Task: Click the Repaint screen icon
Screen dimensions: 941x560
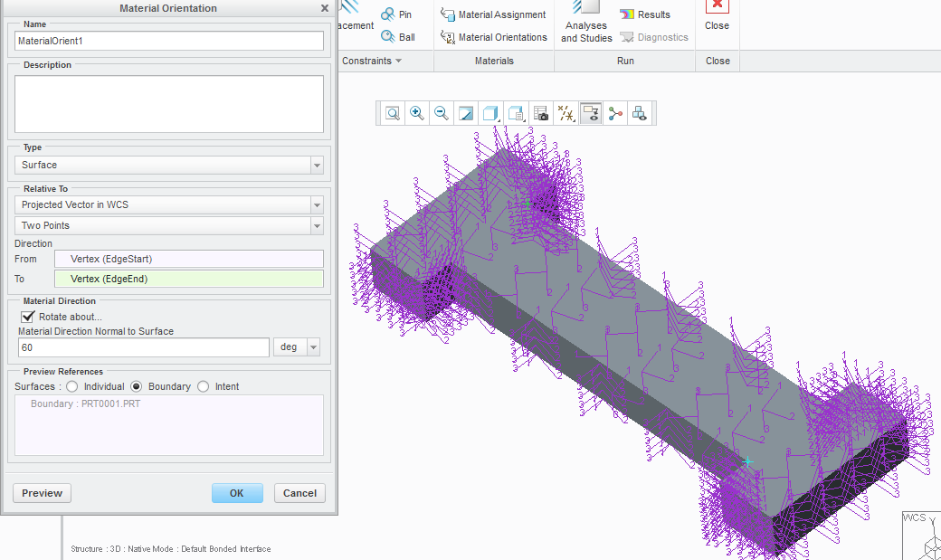Action: [x=466, y=113]
